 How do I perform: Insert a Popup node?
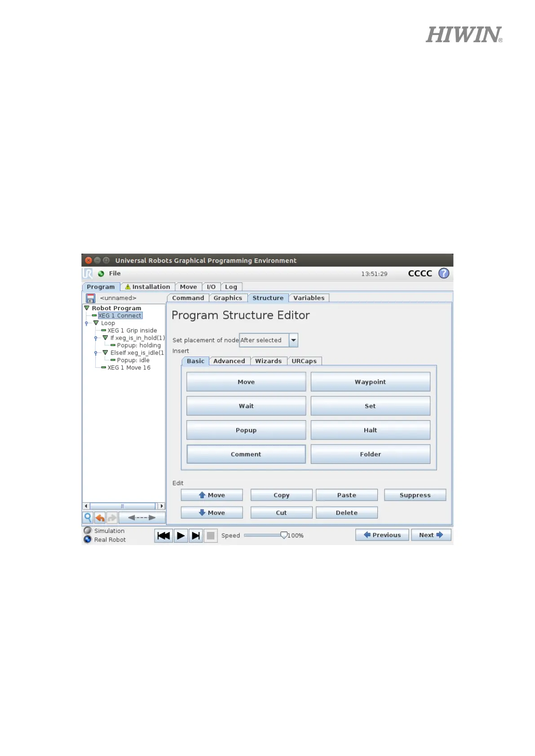[246, 430]
